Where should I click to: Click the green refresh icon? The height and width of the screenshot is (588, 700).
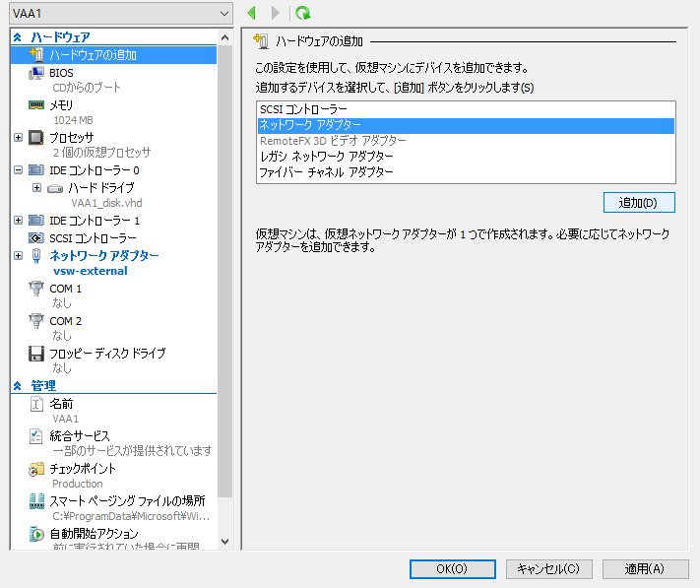pyautogui.click(x=303, y=13)
